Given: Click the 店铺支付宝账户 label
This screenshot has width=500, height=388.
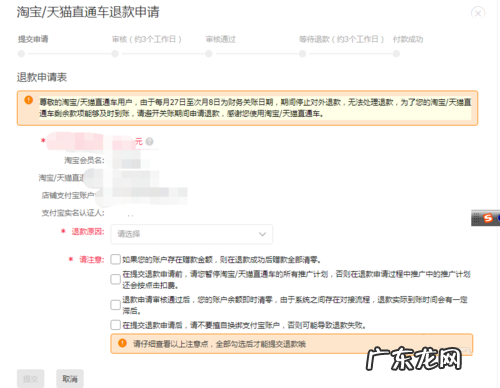Looking at the screenshot, I should (68, 195).
